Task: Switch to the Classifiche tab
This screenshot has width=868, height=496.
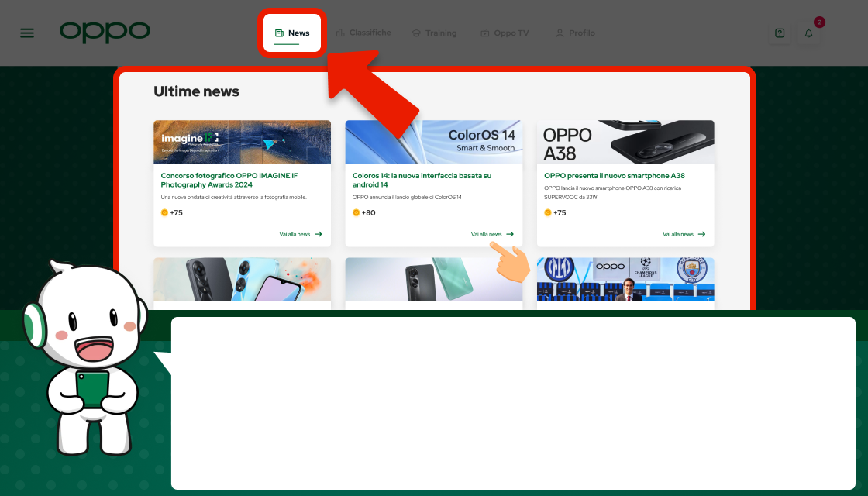Action: pyautogui.click(x=370, y=33)
